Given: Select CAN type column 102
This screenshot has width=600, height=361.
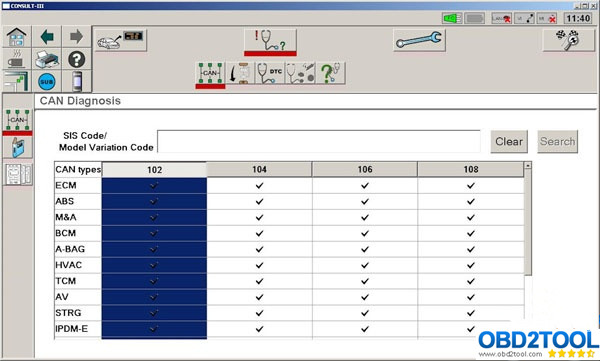Looking at the screenshot, I should [x=155, y=170].
